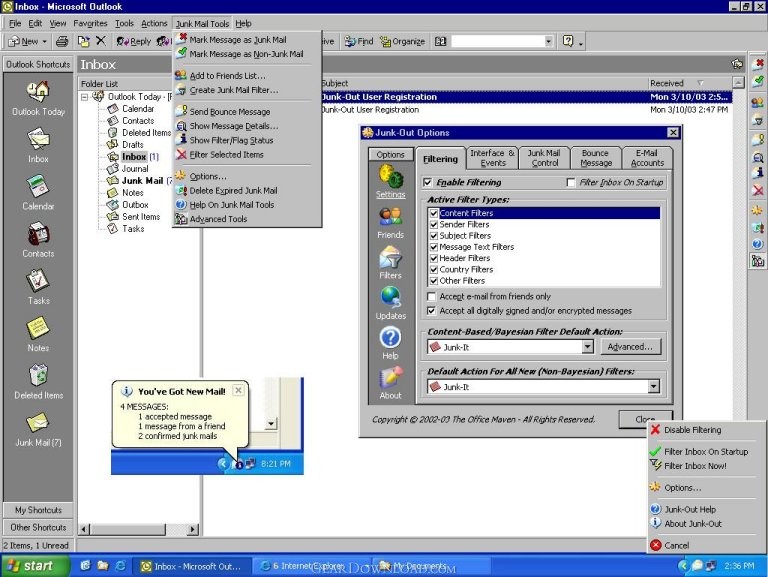
Task: Open the toolbar contact search dropdown arrow
Action: point(549,42)
